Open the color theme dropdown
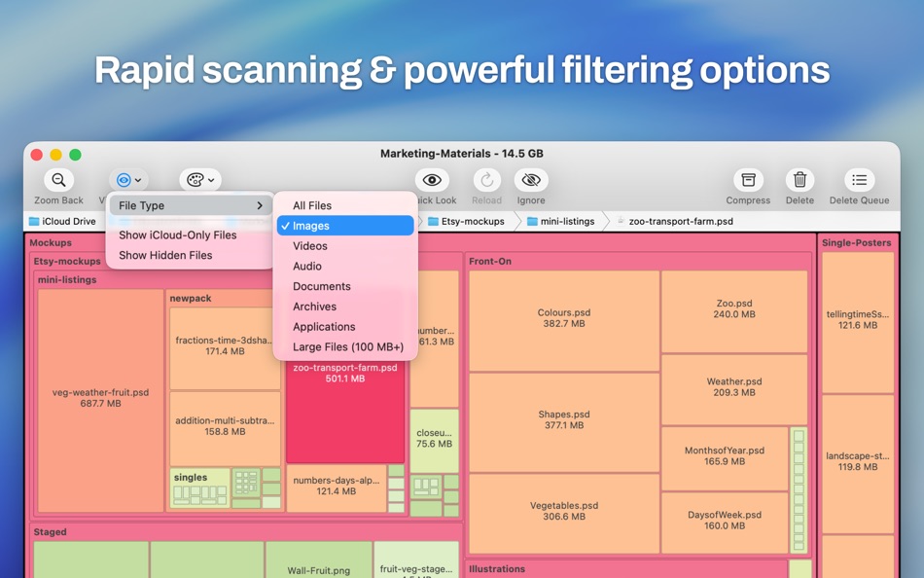This screenshot has width=924, height=578. 199,179
